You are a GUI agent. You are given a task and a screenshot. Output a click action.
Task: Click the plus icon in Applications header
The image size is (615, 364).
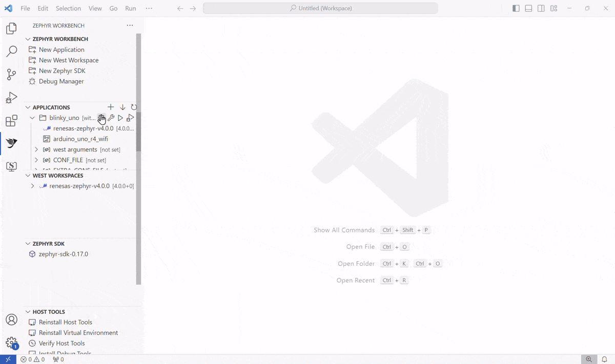111,107
